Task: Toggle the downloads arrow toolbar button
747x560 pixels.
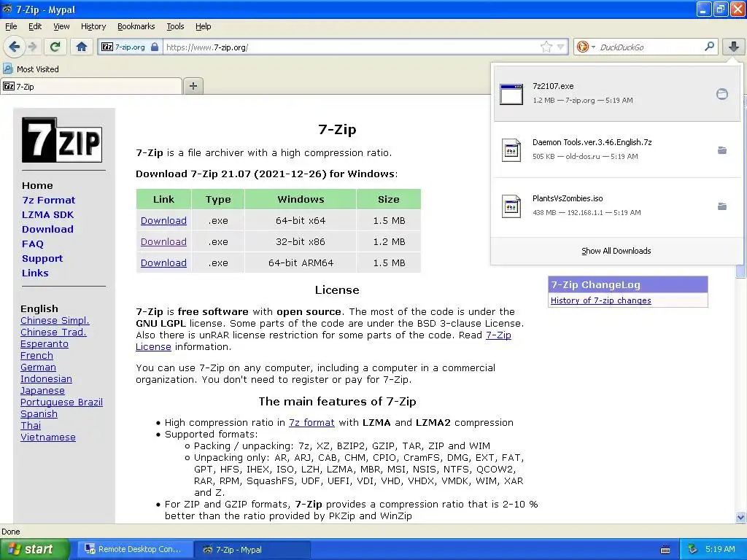Action: click(734, 47)
